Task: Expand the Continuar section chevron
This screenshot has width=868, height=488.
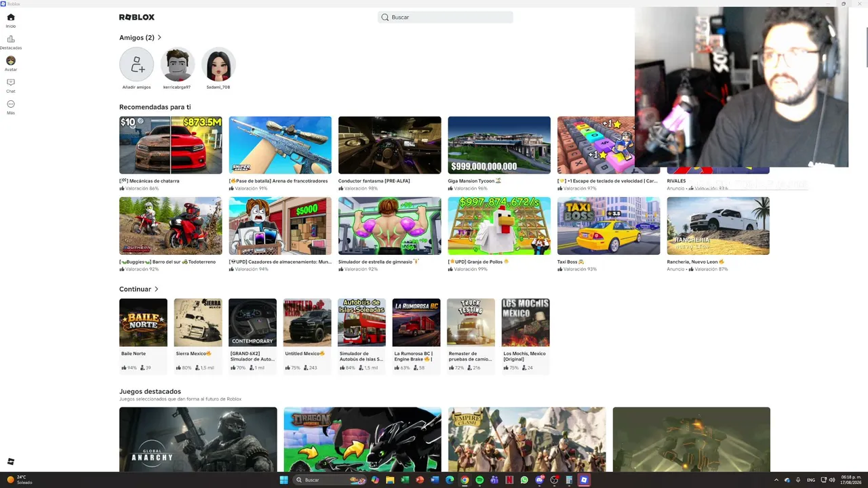Action: point(157,289)
